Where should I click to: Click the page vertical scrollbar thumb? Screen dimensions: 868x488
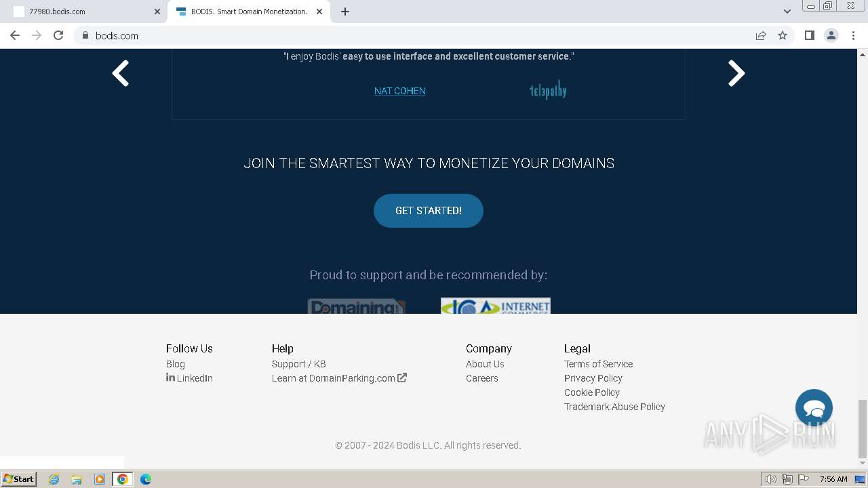(863, 428)
